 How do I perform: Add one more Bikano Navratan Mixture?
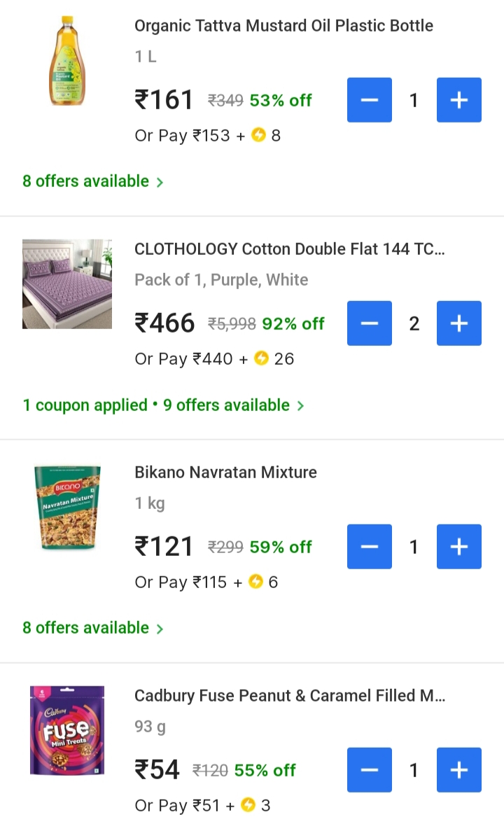pyautogui.click(x=458, y=547)
